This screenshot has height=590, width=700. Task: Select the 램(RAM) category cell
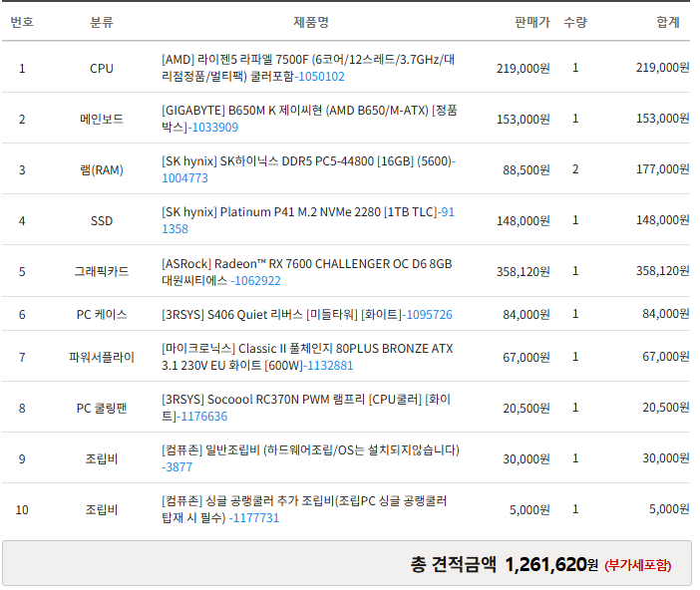coord(102,170)
